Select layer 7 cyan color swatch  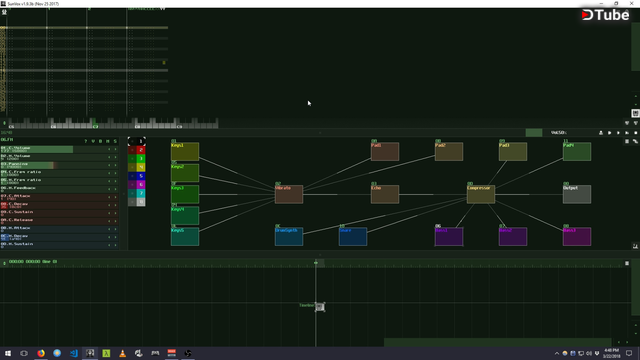pos(141,193)
